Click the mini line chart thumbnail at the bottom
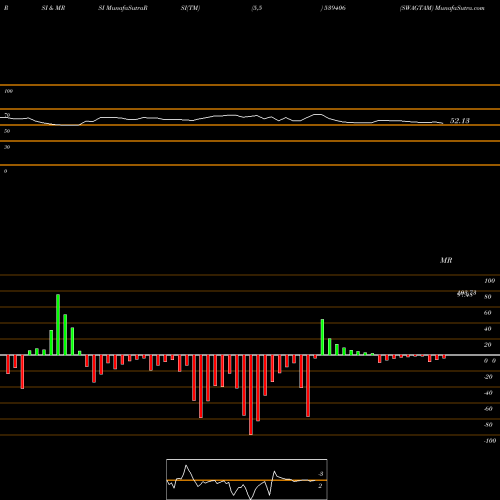The image size is (500, 500). 247,479
